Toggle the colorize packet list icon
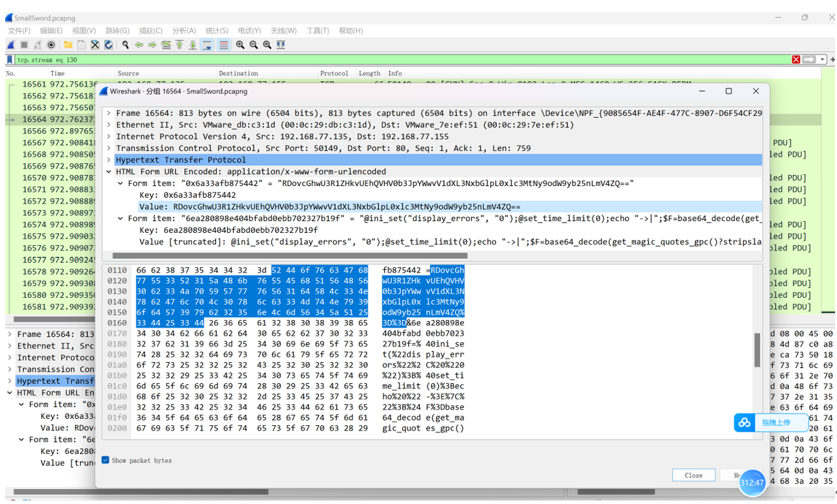This screenshot has width=837, height=504. [223, 45]
